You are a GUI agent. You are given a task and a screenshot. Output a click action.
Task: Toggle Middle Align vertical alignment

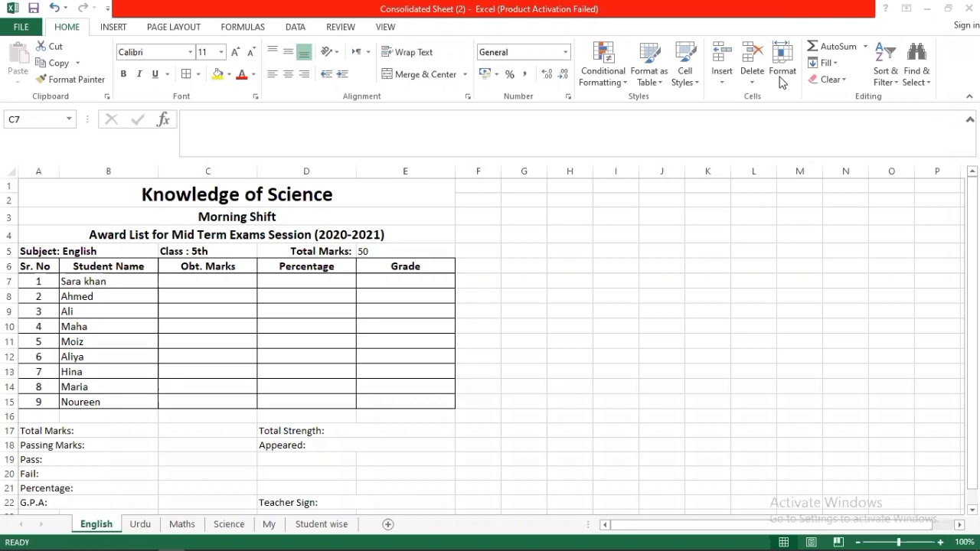pos(288,52)
